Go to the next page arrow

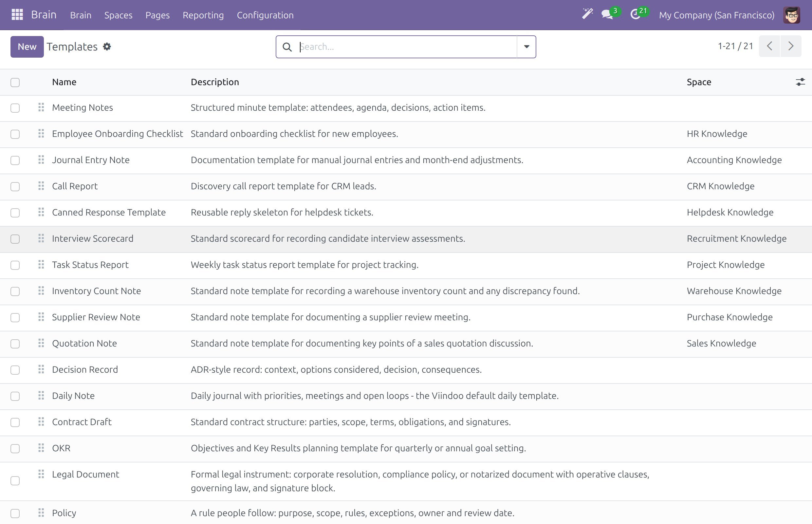(x=791, y=46)
